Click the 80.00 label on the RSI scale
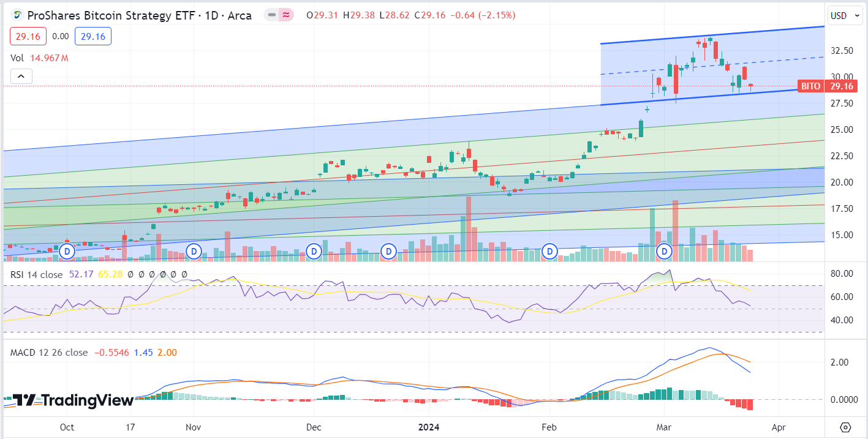Screen dimensions: 868x439 (x=842, y=274)
